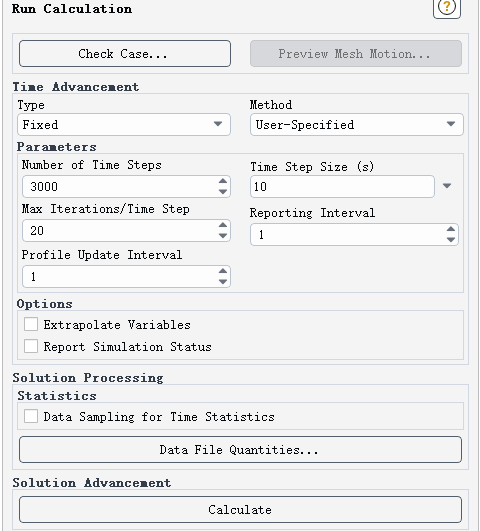Enable Data Sampling for Time Statistics
This screenshot has width=480, height=531.
(31, 416)
